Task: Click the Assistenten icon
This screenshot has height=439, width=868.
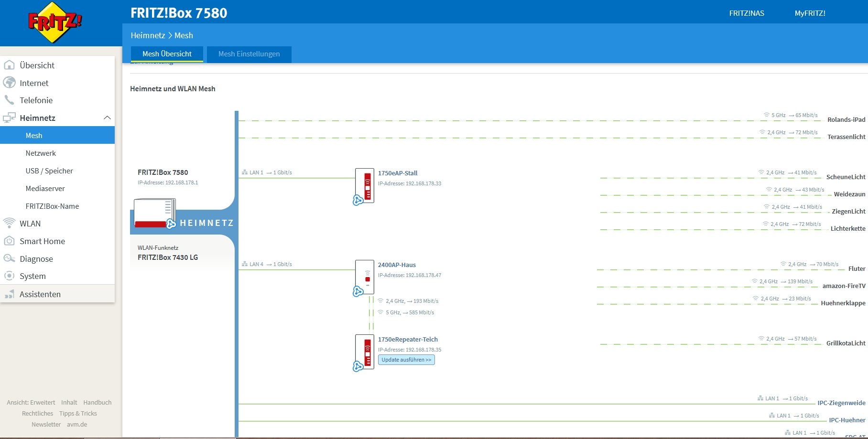Action: 9,294
